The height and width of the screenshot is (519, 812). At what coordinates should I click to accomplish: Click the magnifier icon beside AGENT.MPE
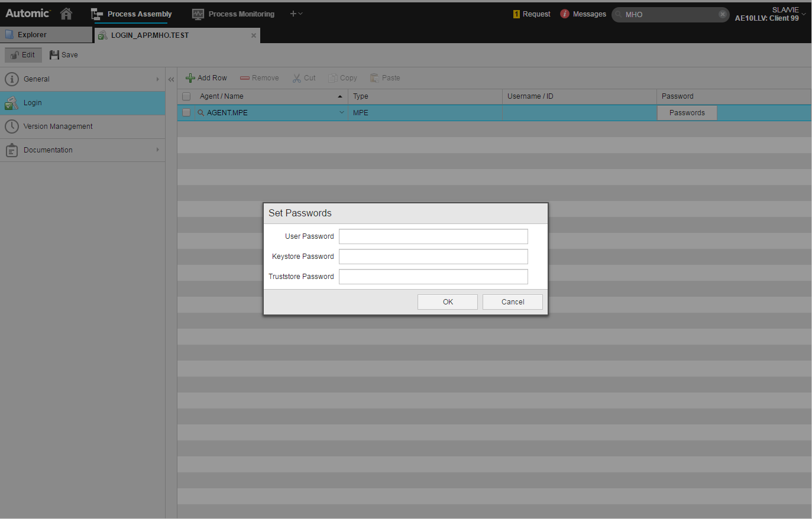point(201,113)
